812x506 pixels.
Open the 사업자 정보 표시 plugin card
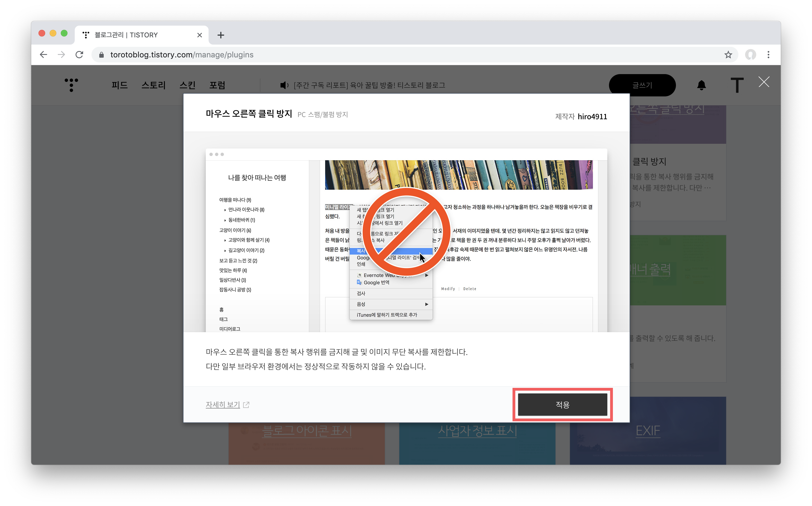477,443
